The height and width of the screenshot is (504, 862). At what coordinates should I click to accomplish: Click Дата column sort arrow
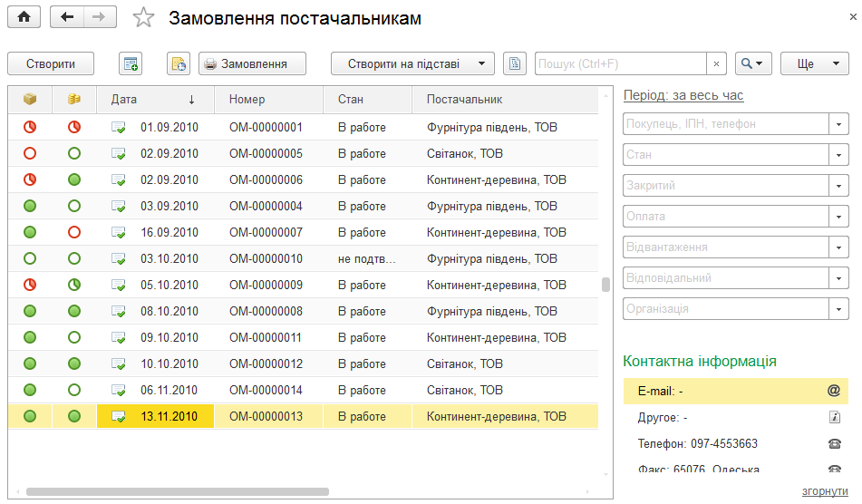191,100
